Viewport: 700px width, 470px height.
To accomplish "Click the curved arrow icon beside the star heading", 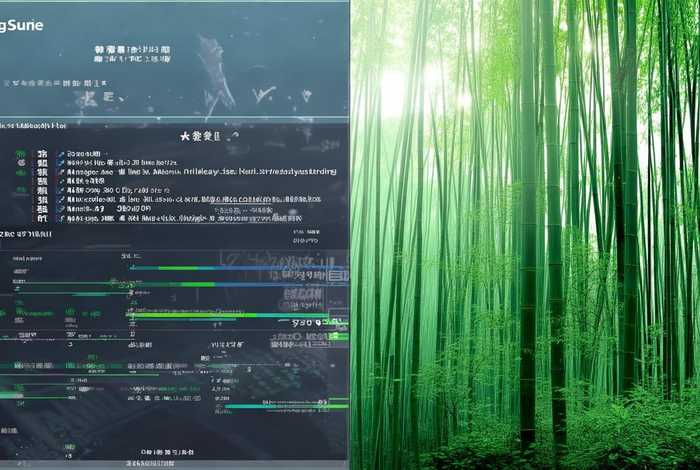I will click(x=234, y=136).
